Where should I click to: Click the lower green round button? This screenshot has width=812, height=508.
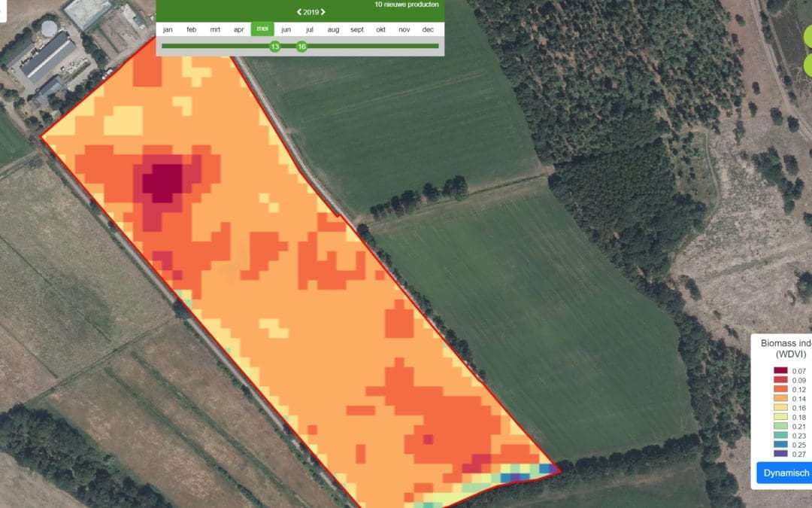click(807, 65)
